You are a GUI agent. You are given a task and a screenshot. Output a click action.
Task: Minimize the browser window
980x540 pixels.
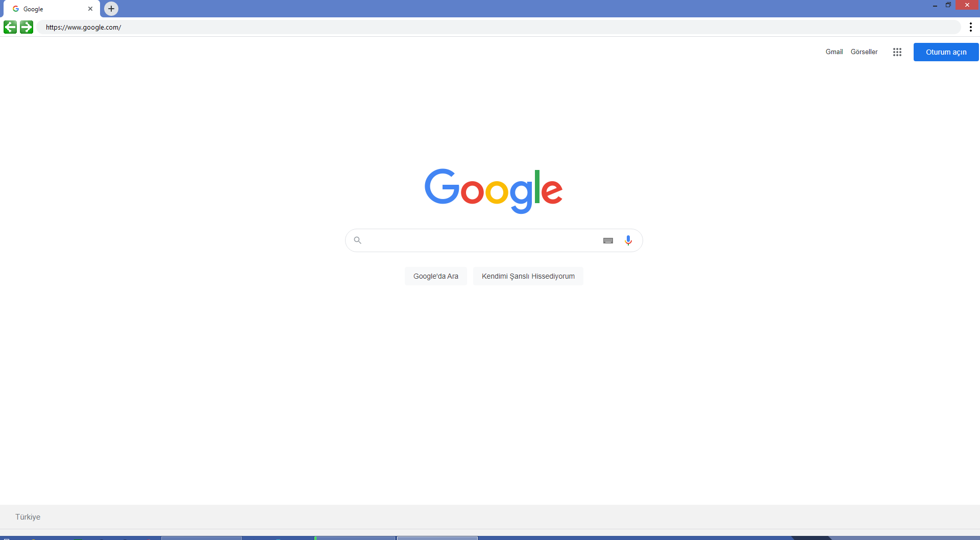coord(935,5)
